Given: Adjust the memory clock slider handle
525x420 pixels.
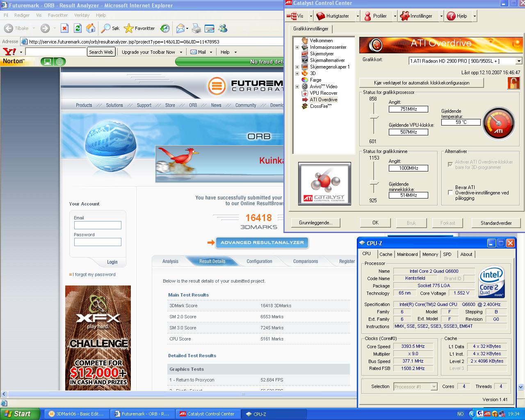Looking at the screenshot, I should tap(374, 183).
